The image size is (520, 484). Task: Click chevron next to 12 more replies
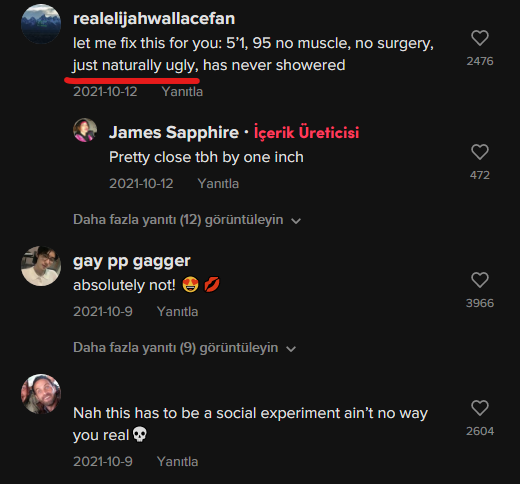point(296,221)
